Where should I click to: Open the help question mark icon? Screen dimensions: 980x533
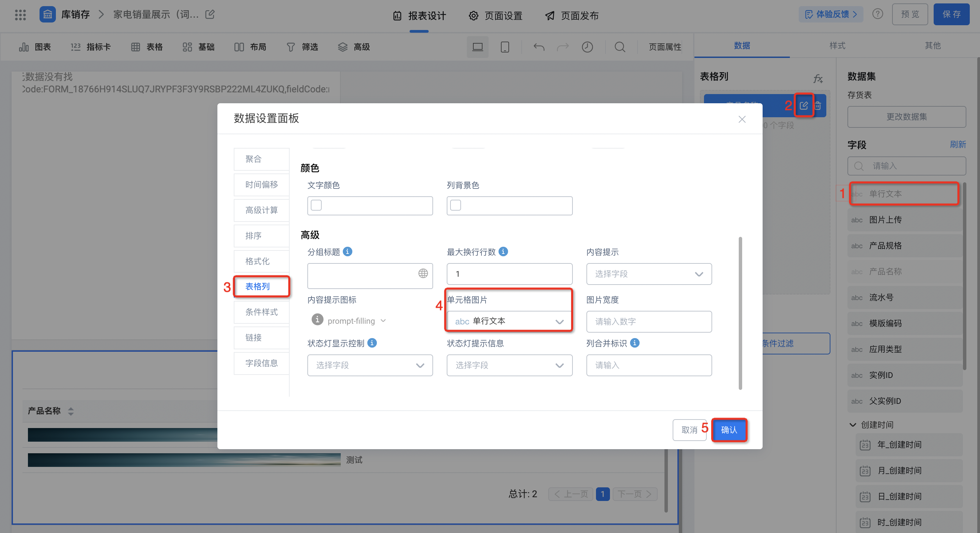(x=877, y=14)
